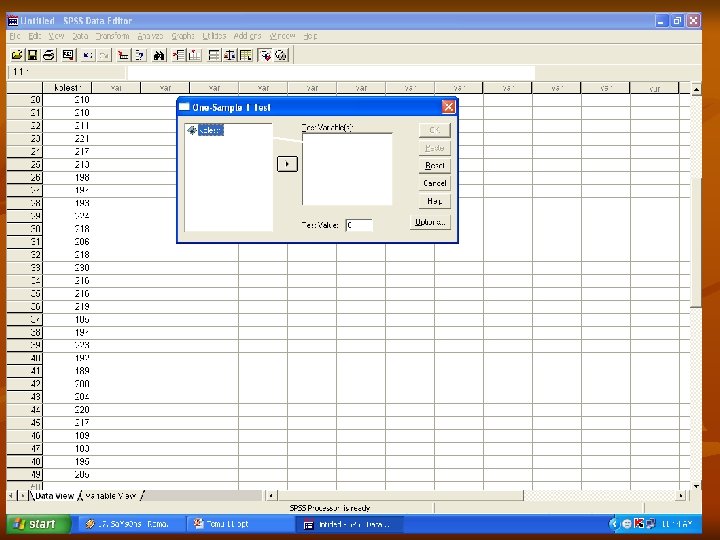Click the horizontal scrollbar left arrow
Viewport: 720px width, 540px height.
pyautogui.click(x=271, y=495)
